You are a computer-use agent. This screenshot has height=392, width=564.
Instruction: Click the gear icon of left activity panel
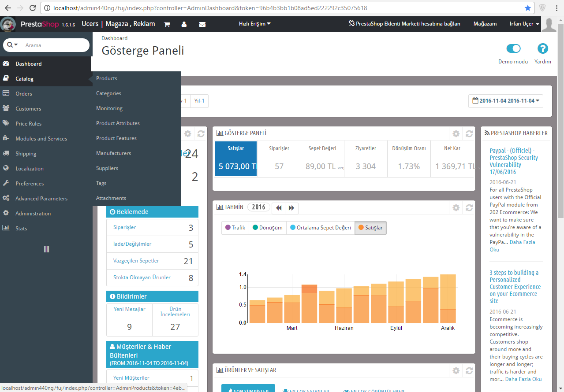pyautogui.click(x=188, y=133)
